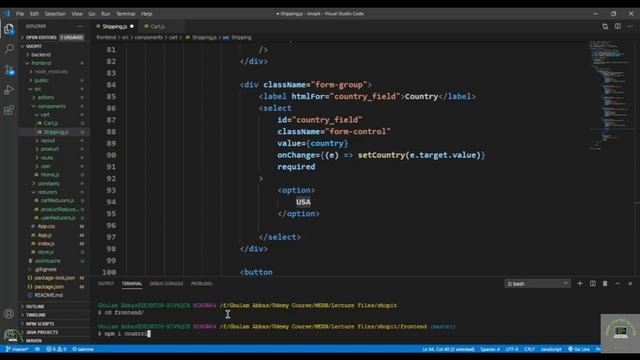Expand the node_modules folder
This screenshot has width=640, height=360.
[x=51, y=71]
